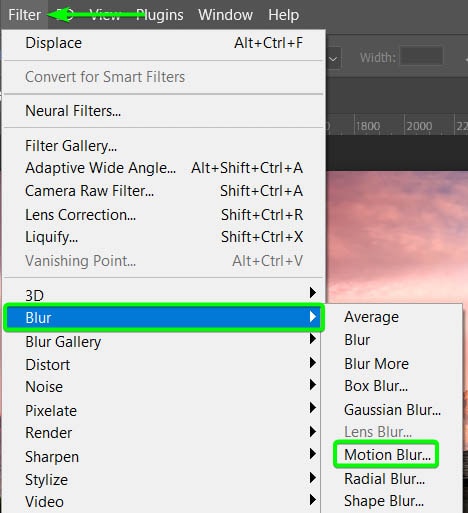Image resolution: width=468 pixels, height=513 pixels.
Task: Apply the Displace filter
Action: (x=163, y=43)
